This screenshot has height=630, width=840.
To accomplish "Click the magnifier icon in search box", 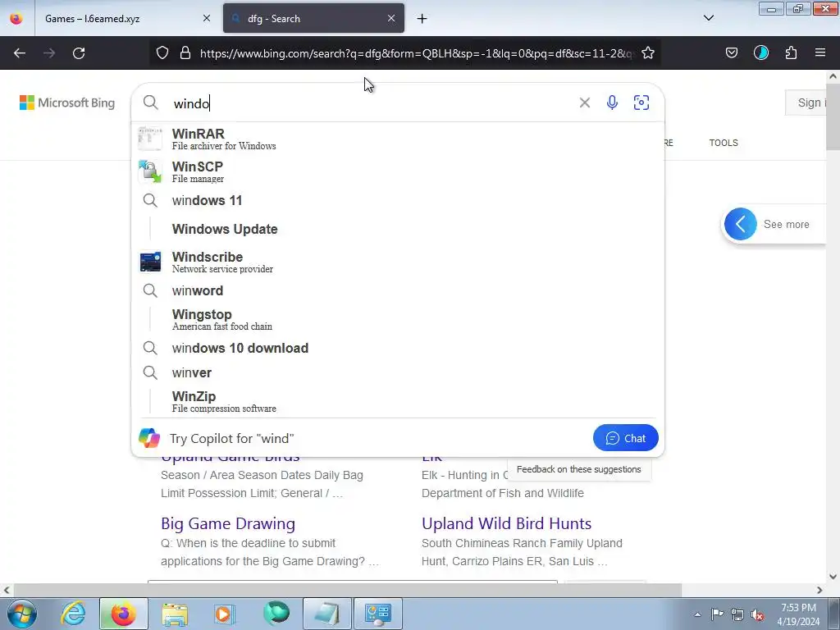I will (x=151, y=103).
